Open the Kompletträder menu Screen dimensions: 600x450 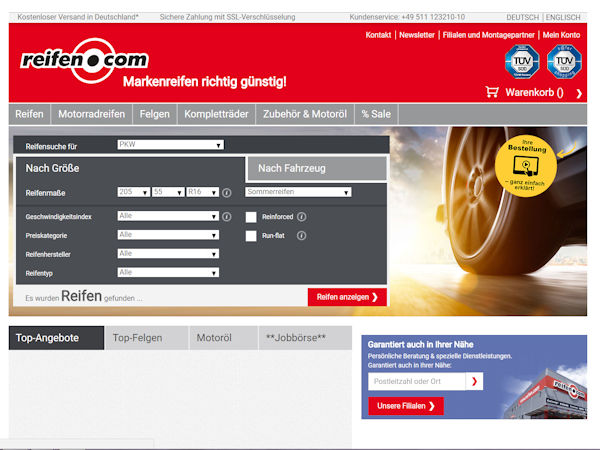pos(216,114)
